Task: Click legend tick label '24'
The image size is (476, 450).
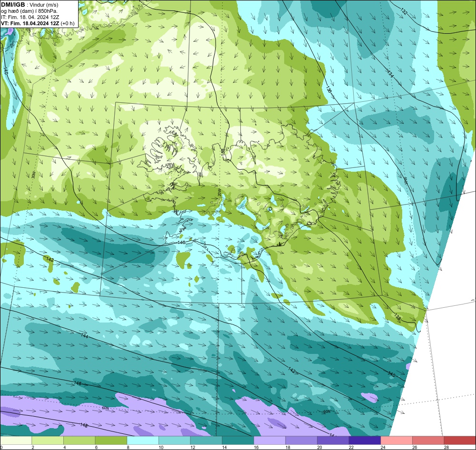Action: 383,447
